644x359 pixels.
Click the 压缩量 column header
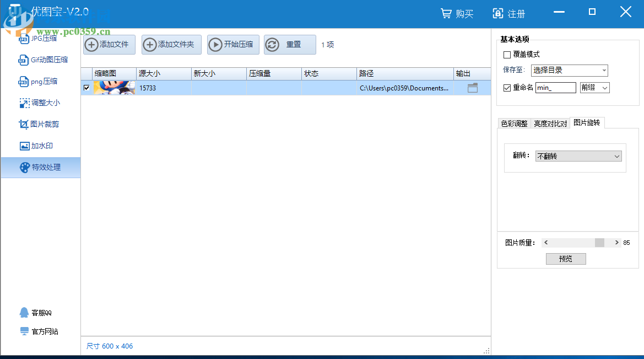coord(274,73)
